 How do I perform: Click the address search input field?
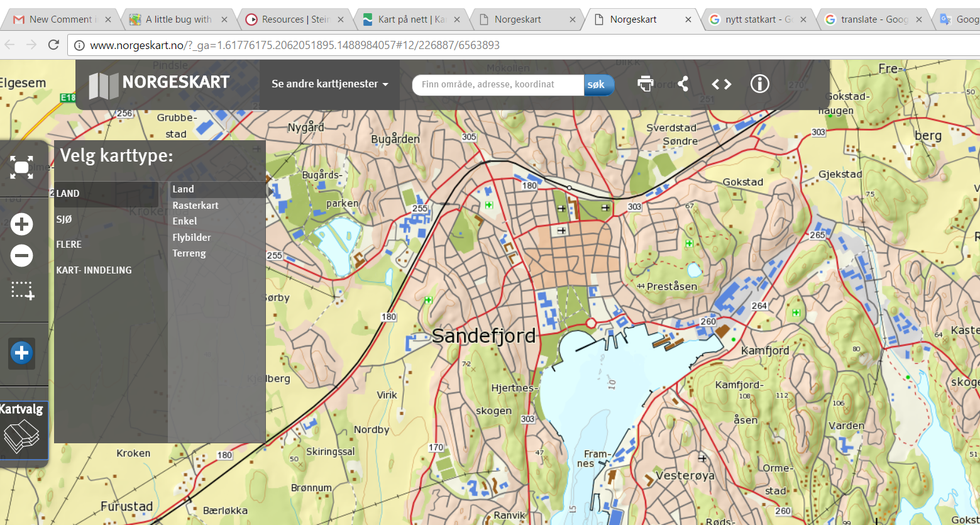tap(498, 84)
